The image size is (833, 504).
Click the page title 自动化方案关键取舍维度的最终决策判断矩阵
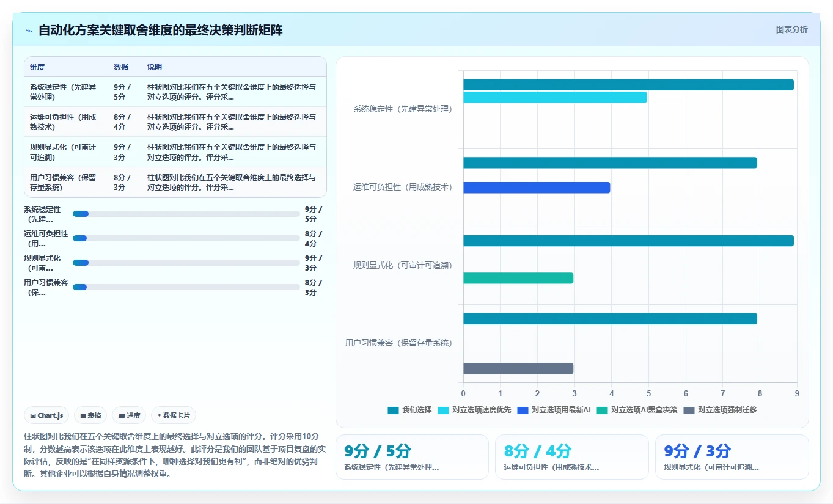coord(160,30)
